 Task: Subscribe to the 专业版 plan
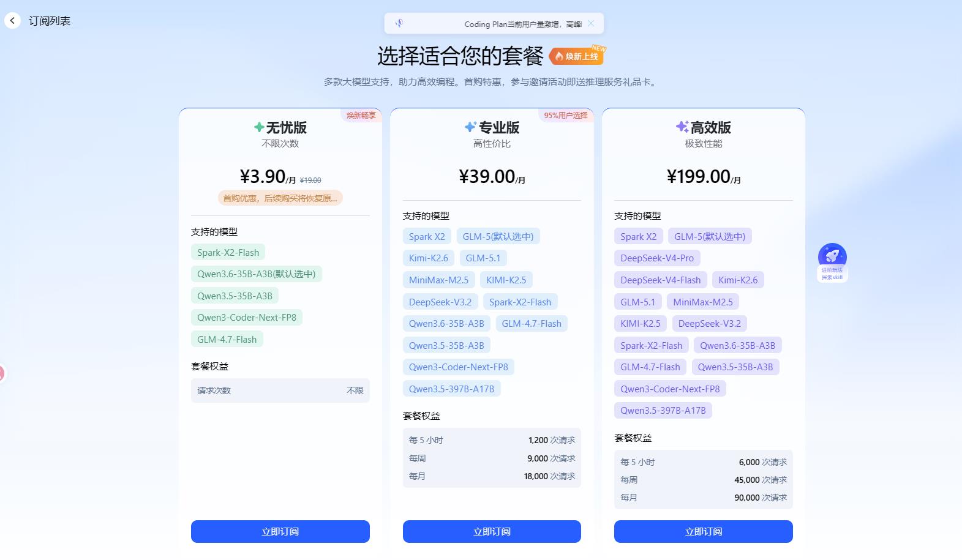pyautogui.click(x=492, y=531)
